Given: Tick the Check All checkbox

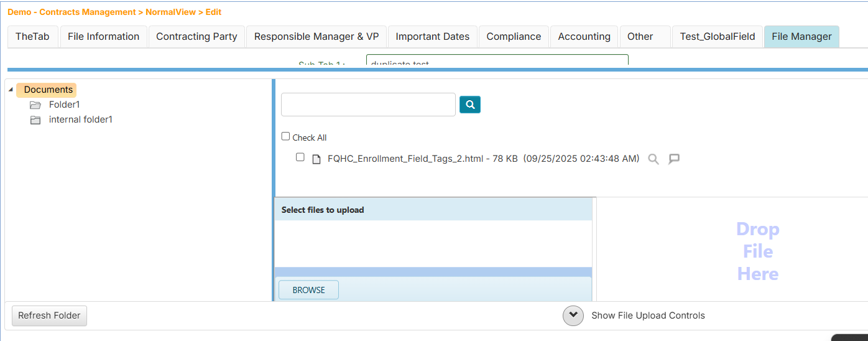Looking at the screenshot, I should tap(285, 136).
